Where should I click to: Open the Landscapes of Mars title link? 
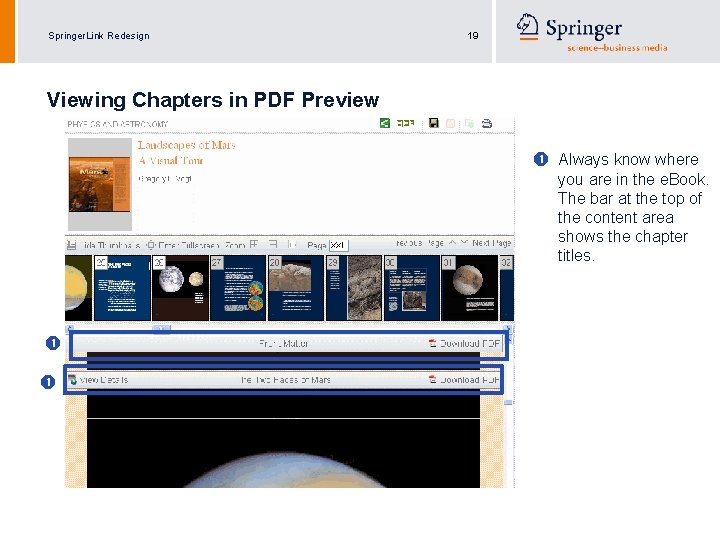point(186,145)
